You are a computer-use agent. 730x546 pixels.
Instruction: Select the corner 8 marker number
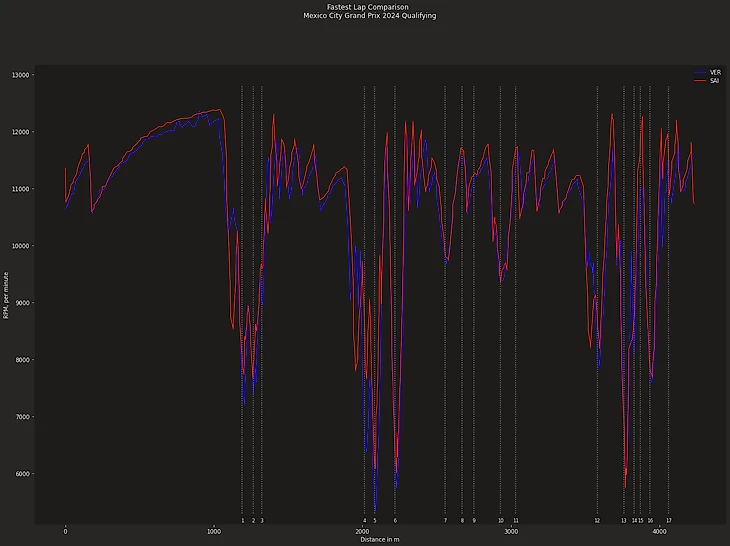tap(462, 521)
